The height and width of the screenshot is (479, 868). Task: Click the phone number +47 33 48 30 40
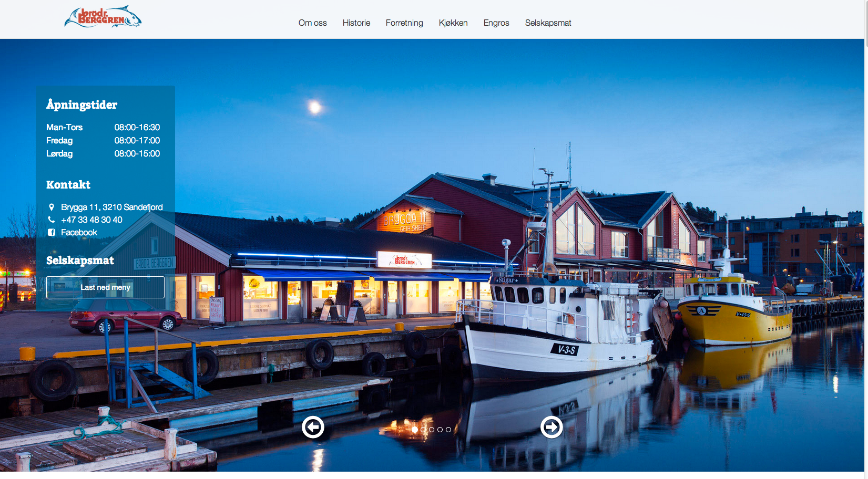click(x=91, y=220)
